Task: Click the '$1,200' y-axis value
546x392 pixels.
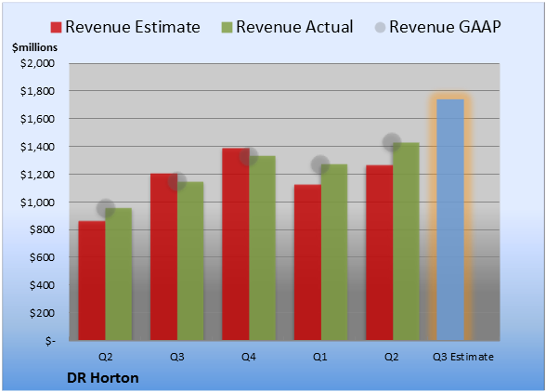Action: 37,175
